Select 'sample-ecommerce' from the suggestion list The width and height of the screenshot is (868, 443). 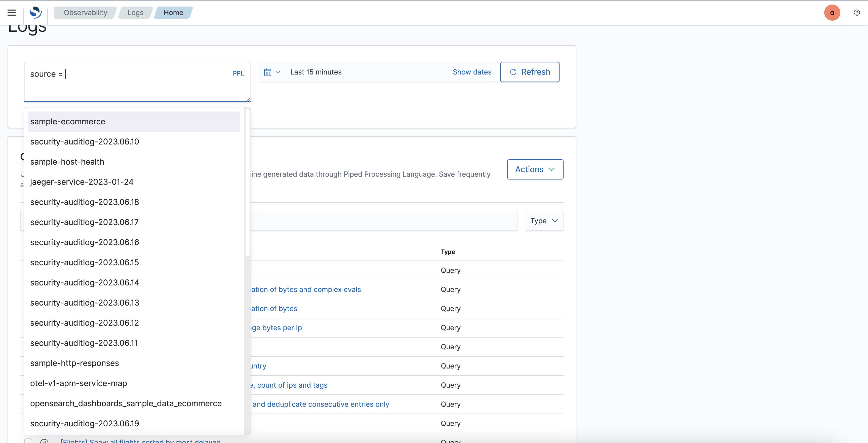pyautogui.click(x=67, y=121)
